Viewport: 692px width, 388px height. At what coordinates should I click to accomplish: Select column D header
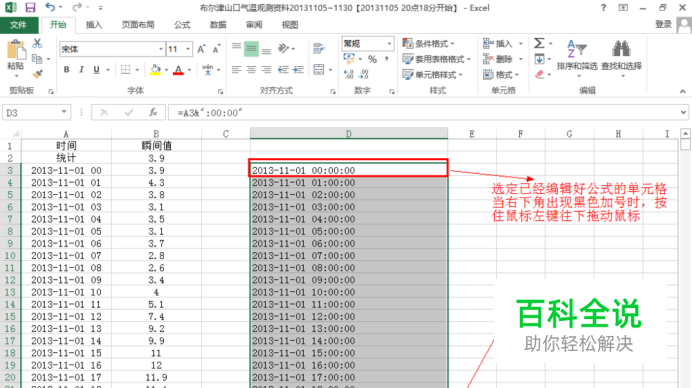[x=349, y=133]
